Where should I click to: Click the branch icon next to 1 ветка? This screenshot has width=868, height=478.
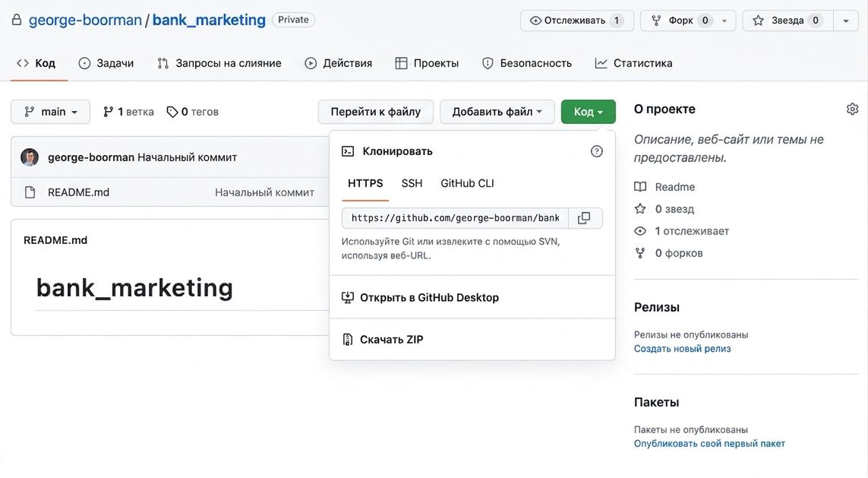coord(109,112)
